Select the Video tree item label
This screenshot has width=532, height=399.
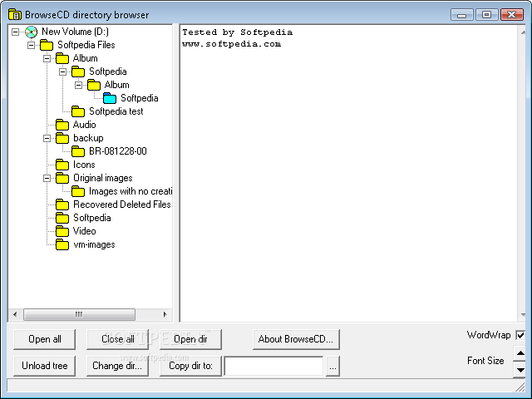[x=85, y=231]
